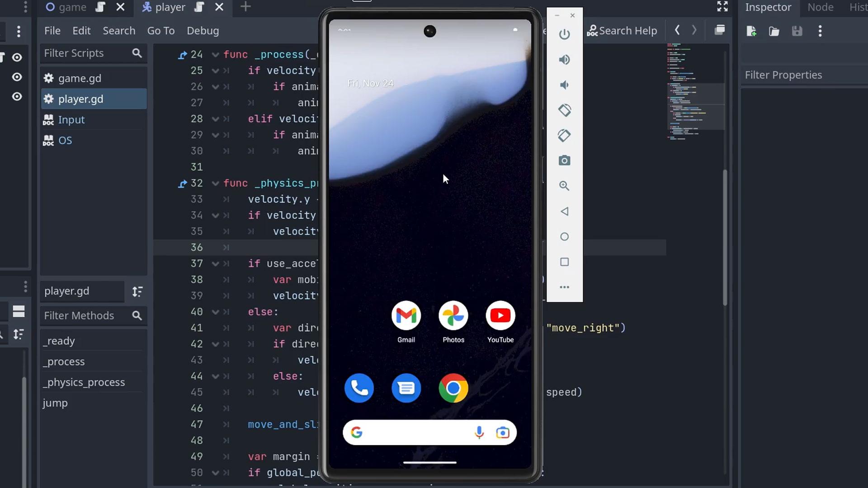Image resolution: width=868 pixels, height=488 pixels.
Task: Open recent apps with the square icon
Action: (x=565, y=262)
